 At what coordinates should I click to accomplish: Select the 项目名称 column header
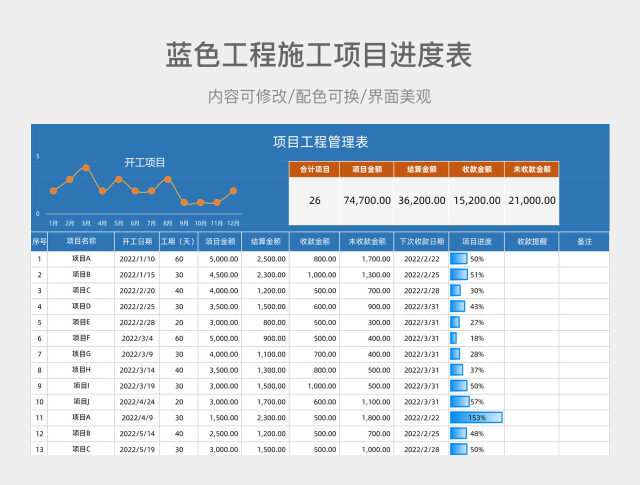[81, 242]
